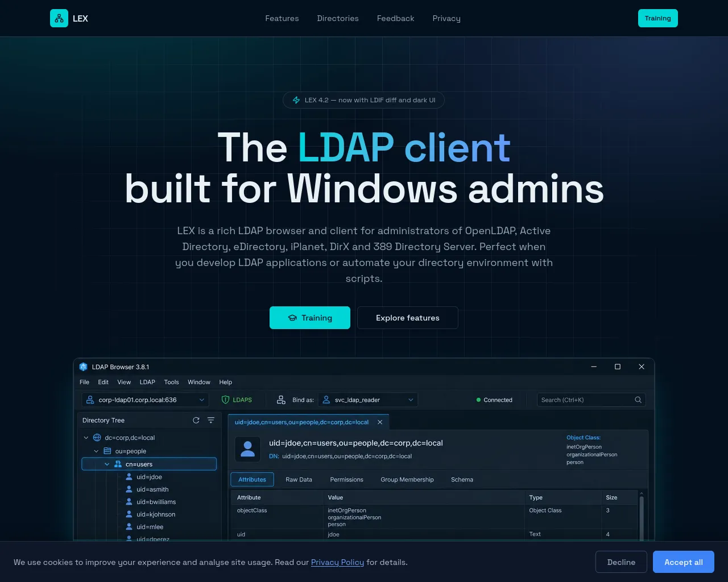Click the Size column header

(619, 497)
